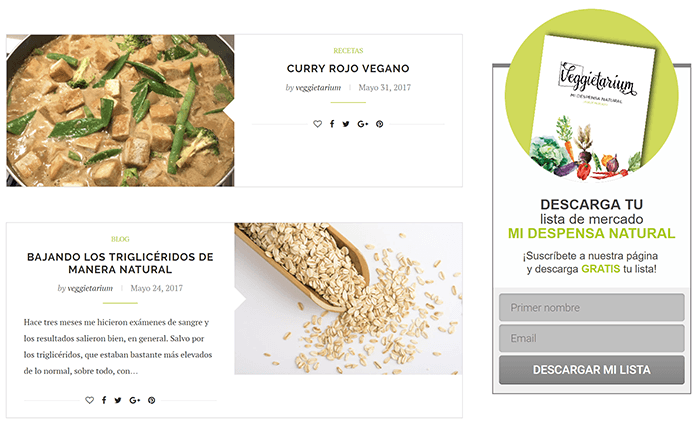
Task: Click the Primer nombre input field
Action: coord(592,307)
